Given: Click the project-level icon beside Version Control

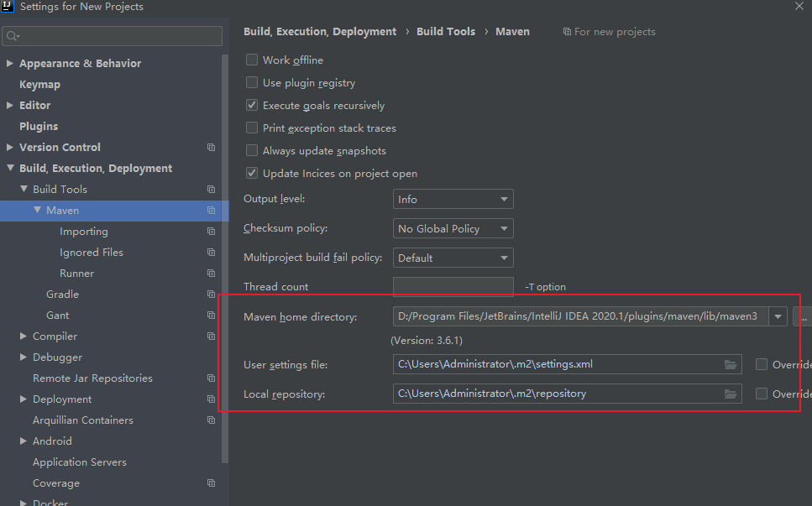Looking at the screenshot, I should [x=212, y=148].
